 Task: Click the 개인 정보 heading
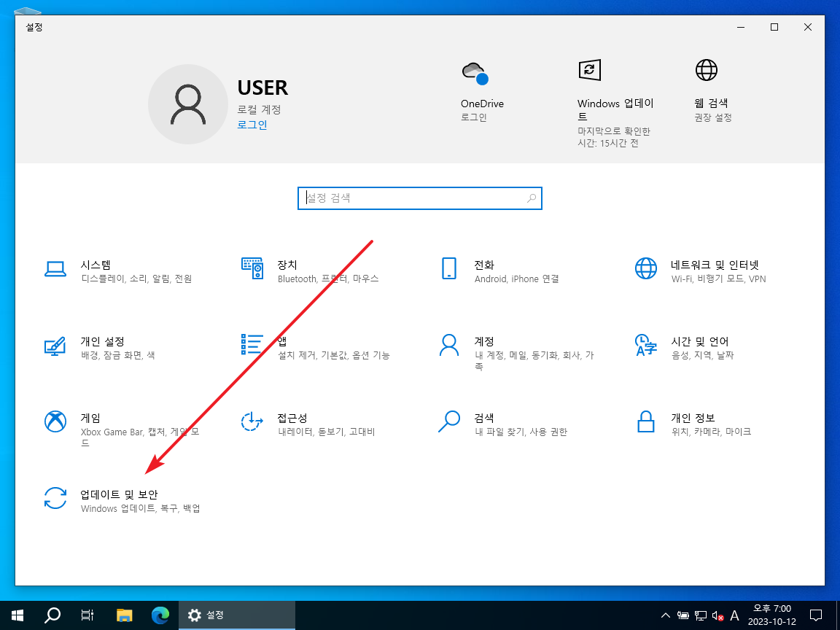tap(693, 418)
